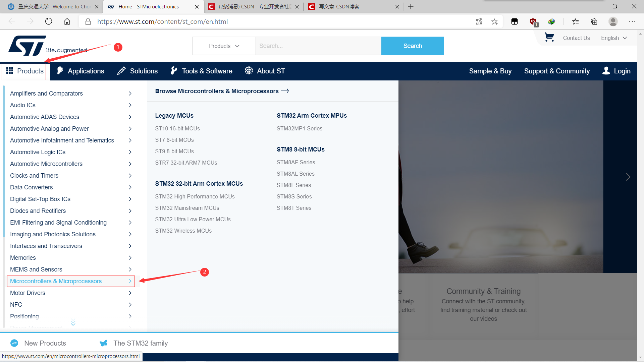The width and height of the screenshot is (644, 362).
Task: Click the carousel next arrow on banner
Action: (628, 177)
